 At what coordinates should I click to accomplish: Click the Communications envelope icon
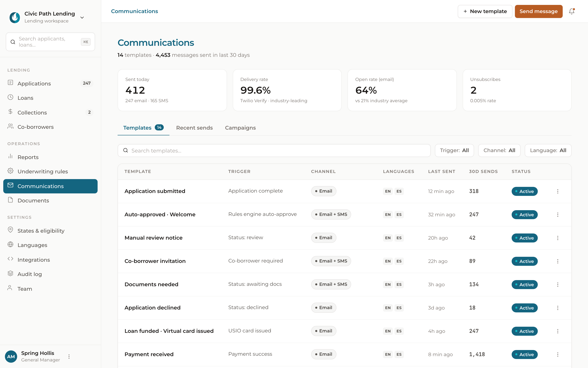(x=10, y=185)
